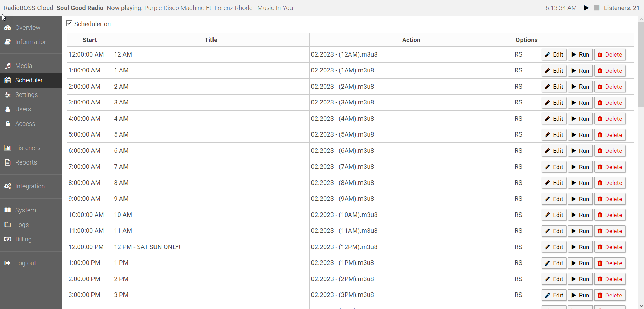Go to the Reports section
Image resolution: width=644 pixels, height=309 pixels.
[26, 162]
